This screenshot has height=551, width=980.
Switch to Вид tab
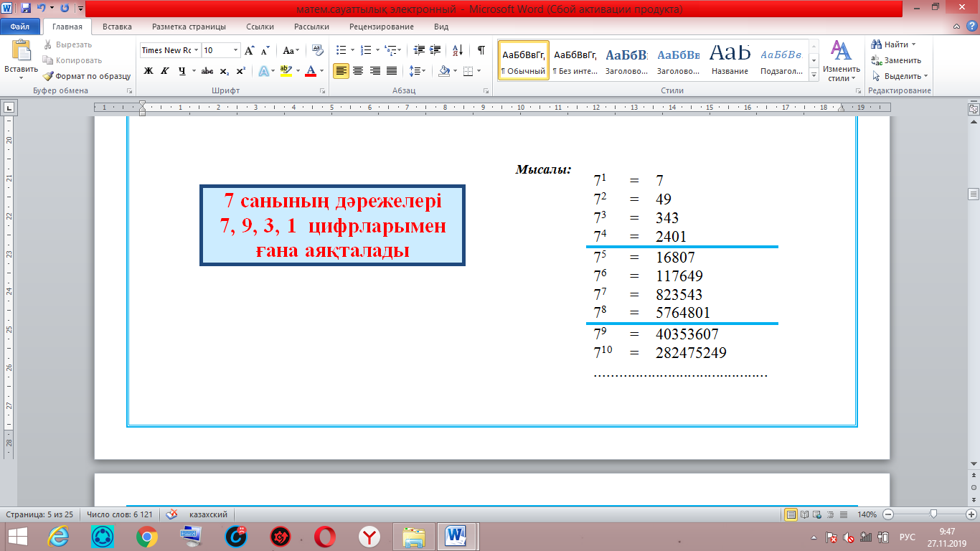point(441,27)
